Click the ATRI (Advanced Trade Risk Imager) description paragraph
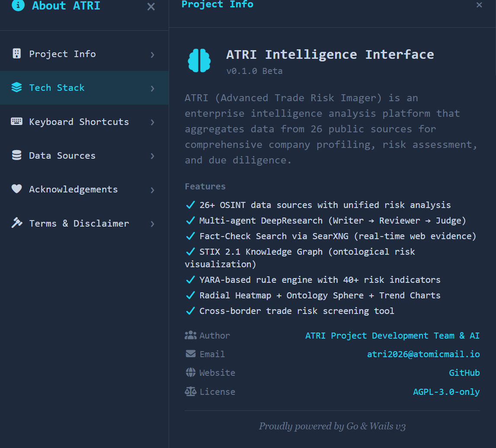 tap(331, 129)
